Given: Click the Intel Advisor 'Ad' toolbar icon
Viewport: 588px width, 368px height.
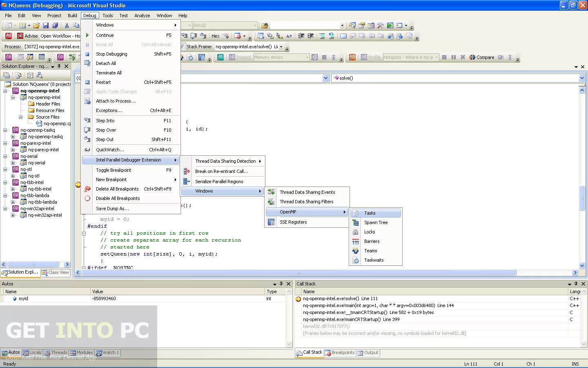Looking at the screenshot, I should 9,36.
